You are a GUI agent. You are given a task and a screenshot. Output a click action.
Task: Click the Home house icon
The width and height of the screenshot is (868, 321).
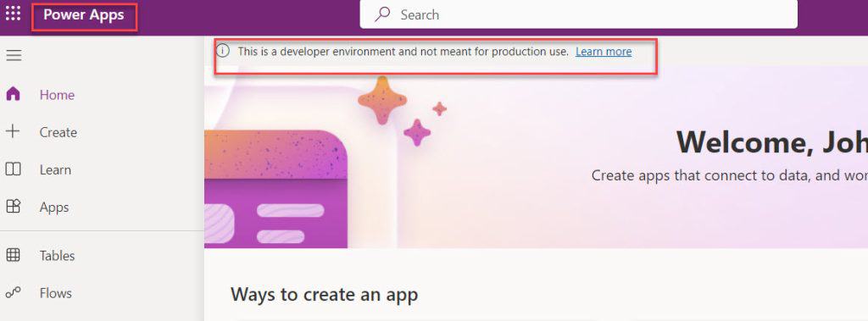tap(13, 95)
